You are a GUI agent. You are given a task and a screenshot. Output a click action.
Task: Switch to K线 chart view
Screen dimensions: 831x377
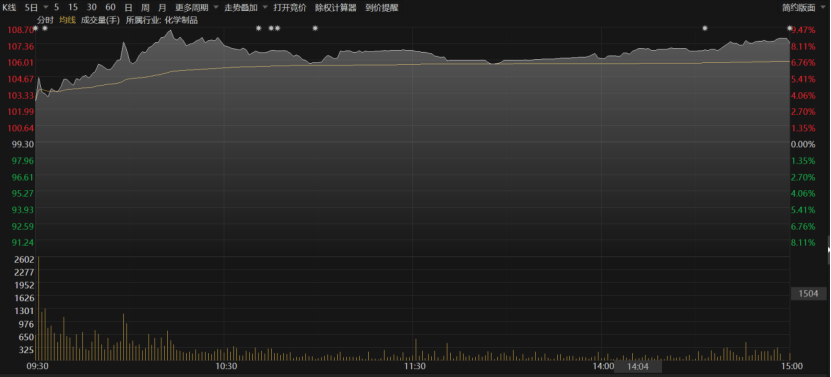(x=10, y=8)
